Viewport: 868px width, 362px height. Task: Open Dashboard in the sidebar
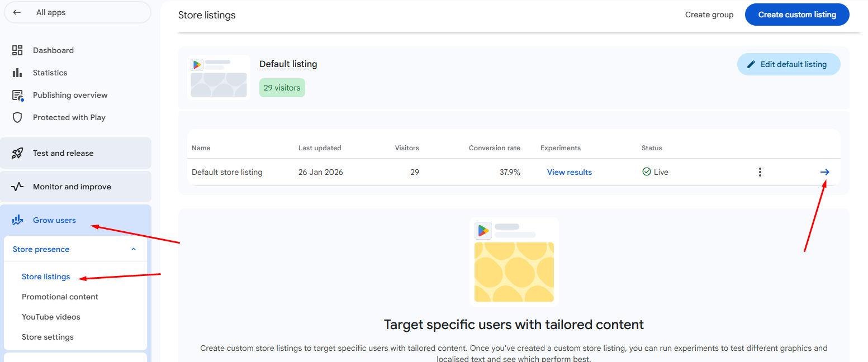53,50
